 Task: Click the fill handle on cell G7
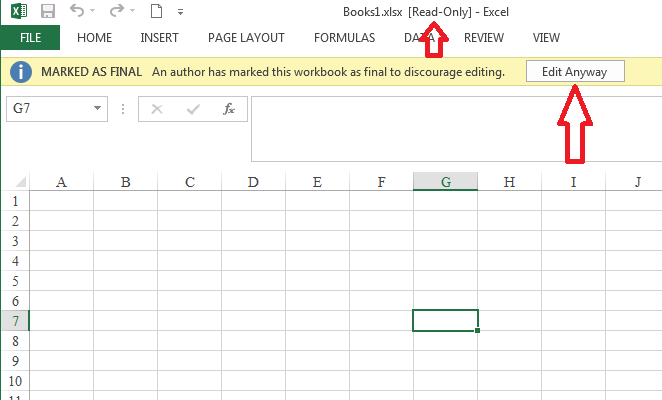(x=478, y=330)
